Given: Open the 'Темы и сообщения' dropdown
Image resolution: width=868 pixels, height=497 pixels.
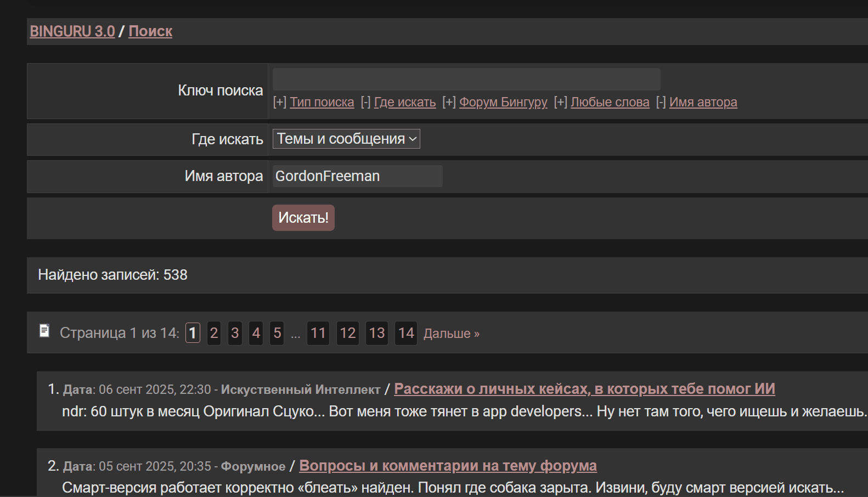Looking at the screenshot, I should pyautogui.click(x=346, y=139).
